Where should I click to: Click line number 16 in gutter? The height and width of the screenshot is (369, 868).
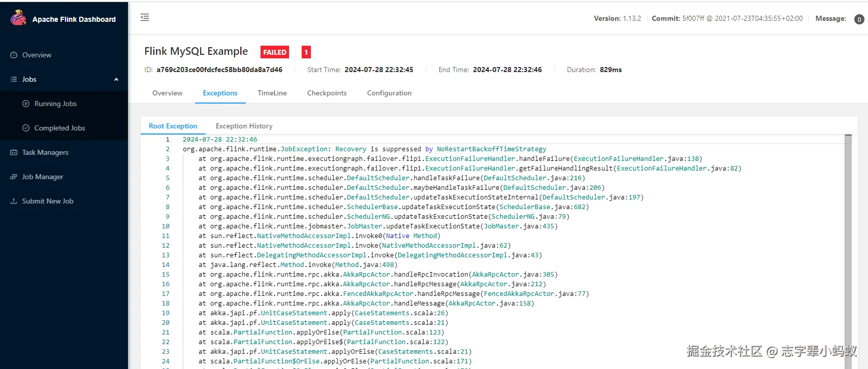[x=166, y=284]
